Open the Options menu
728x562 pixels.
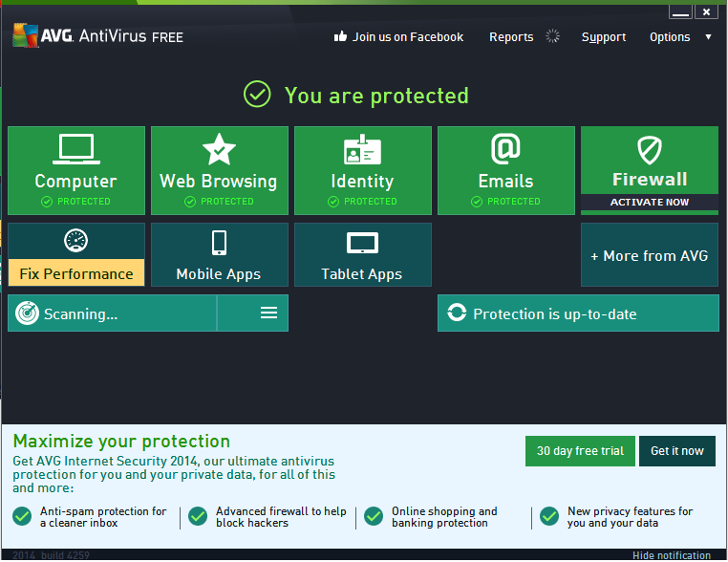coord(670,37)
